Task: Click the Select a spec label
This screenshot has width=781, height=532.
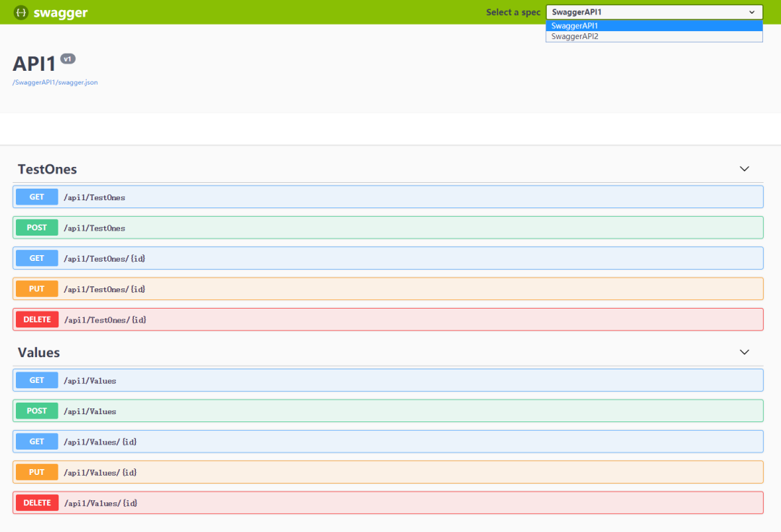Action: click(x=513, y=12)
